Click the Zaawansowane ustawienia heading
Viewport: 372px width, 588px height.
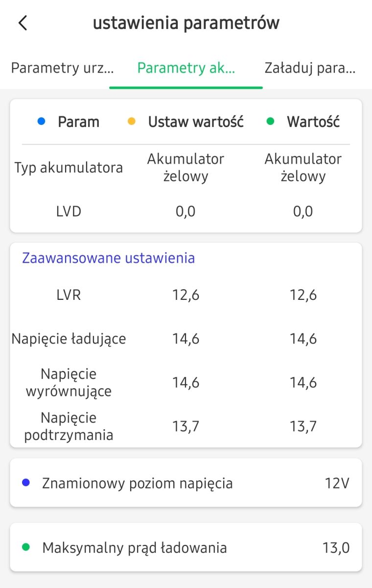click(108, 258)
